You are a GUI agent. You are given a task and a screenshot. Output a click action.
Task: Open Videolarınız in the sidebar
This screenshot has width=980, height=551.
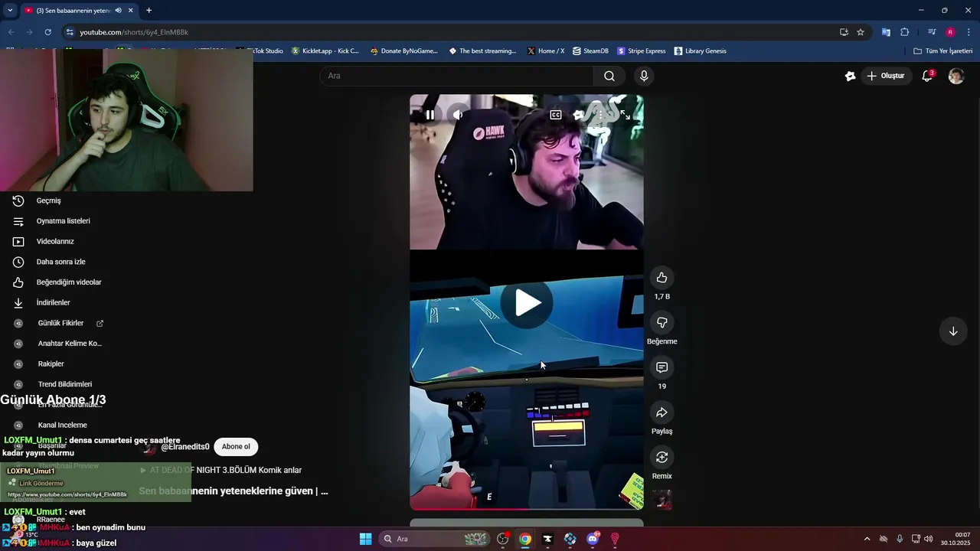(55, 241)
